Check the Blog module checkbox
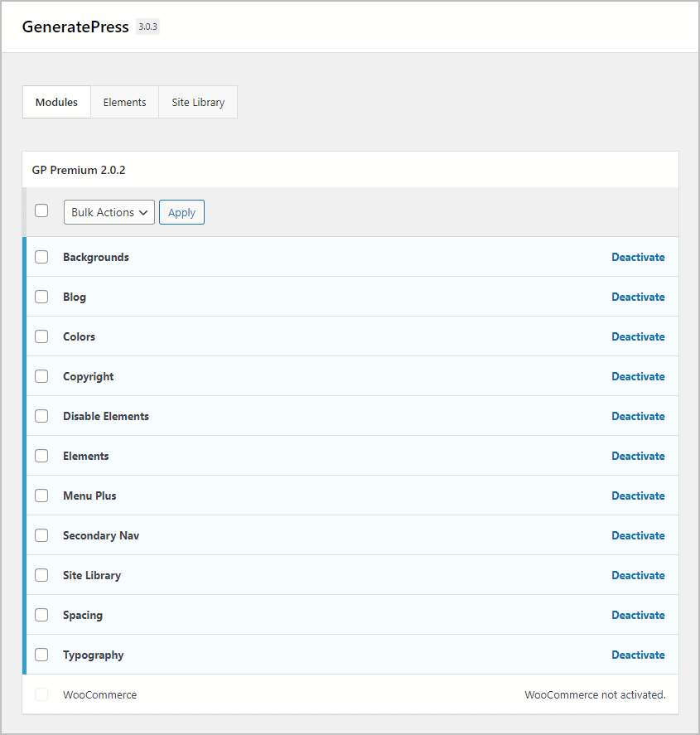 pyautogui.click(x=41, y=297)
